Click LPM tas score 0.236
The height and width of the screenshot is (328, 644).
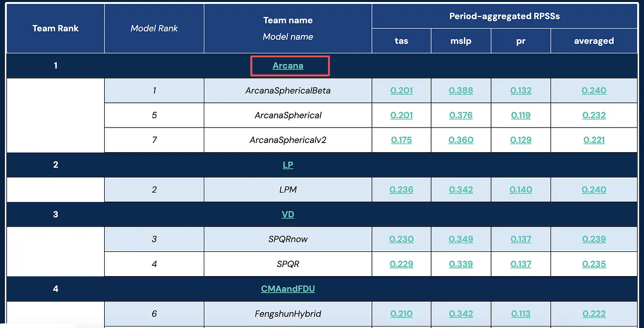point(401,190)
